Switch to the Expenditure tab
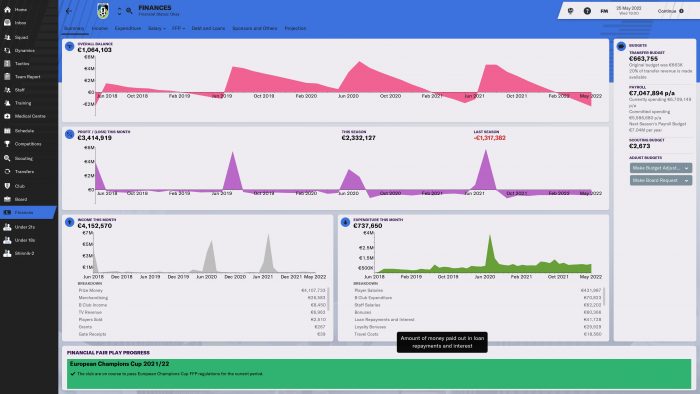This screenshot has height=394, width=700. pyautogui.click(x=128, y=28)
